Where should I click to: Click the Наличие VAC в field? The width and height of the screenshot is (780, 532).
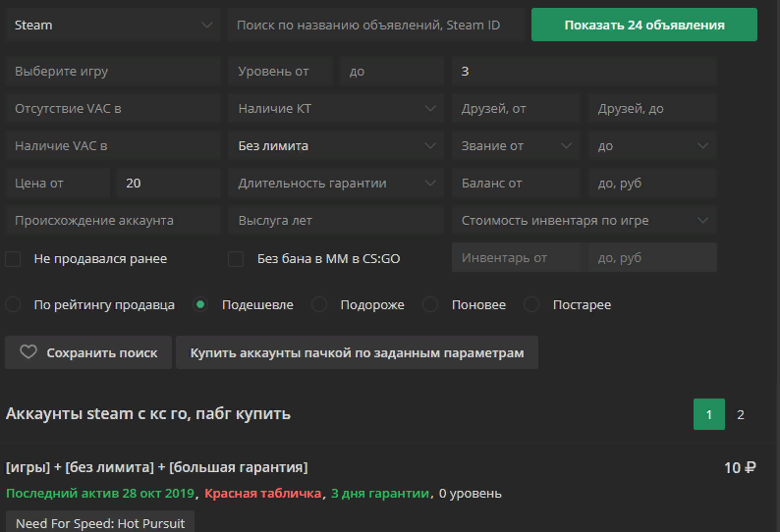coord(112,145)
